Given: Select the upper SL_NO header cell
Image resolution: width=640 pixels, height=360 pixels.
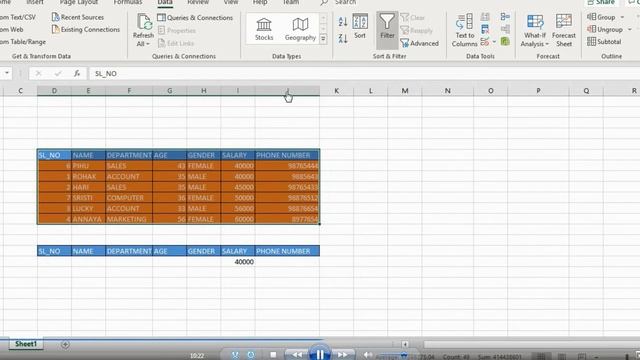Looking at the screenshot, I should 54,155.
